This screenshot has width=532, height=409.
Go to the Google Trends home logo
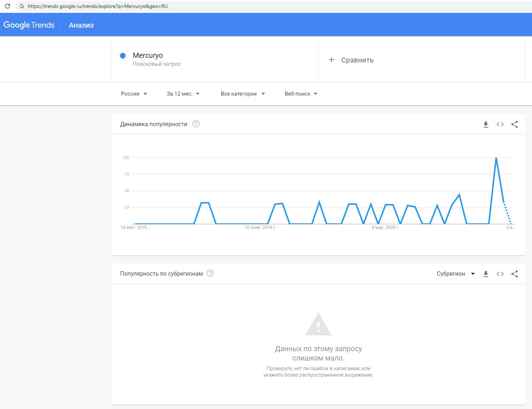coord(29,25)
